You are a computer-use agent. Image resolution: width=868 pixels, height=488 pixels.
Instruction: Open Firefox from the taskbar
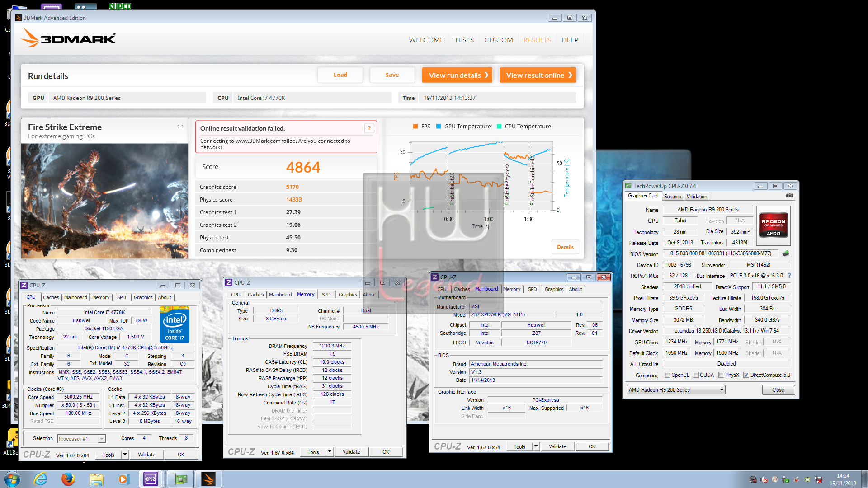click(68, 479)
